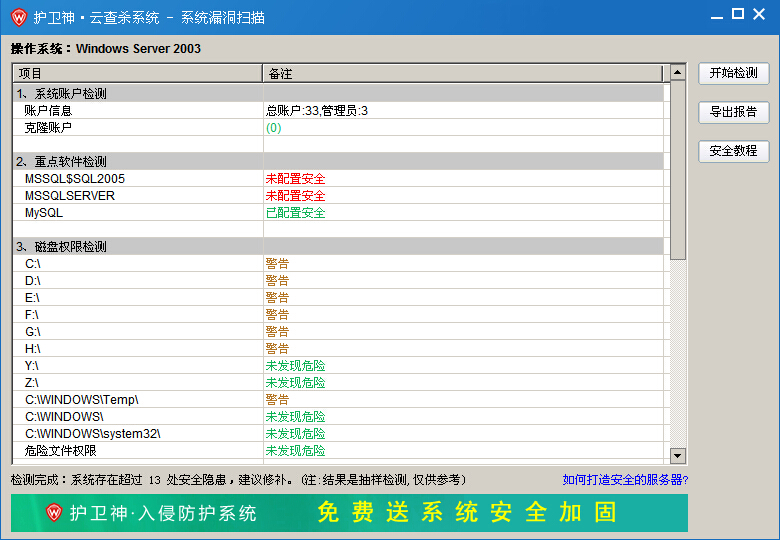Open link 如何打造安全的服务器?
The width and height of the screenshot is (780, 540).
point(625,480)
